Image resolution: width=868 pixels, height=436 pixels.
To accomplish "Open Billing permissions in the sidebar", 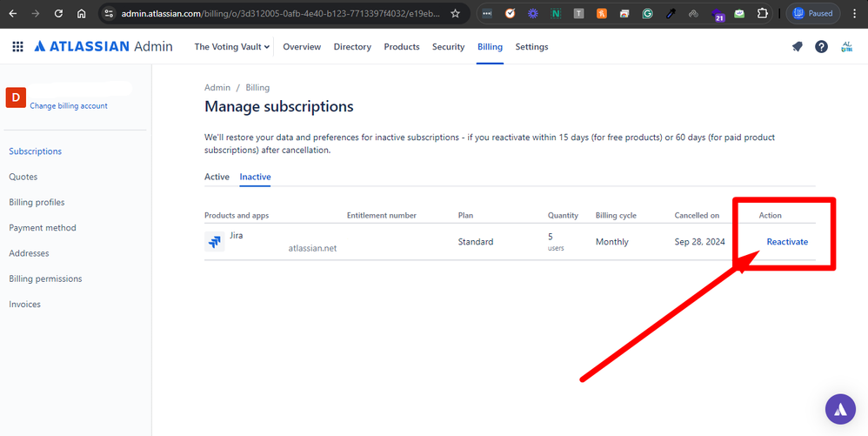I will (45, 278).
